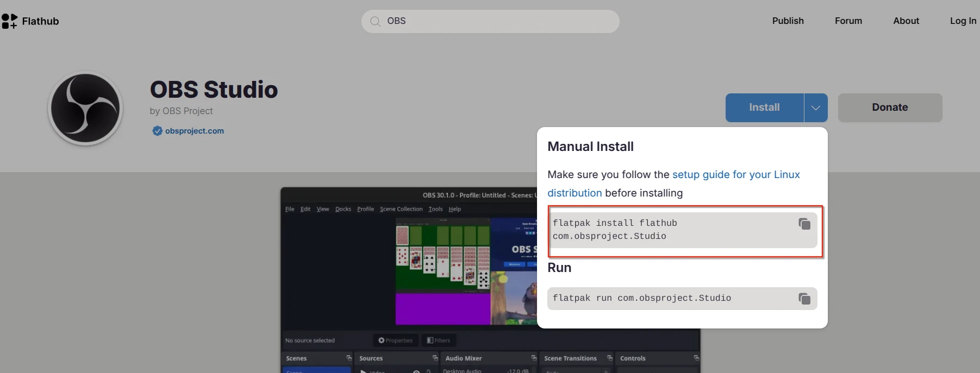Click the Flathub wordmark text
The image size is (980, 373).
[x=40, y=21]
